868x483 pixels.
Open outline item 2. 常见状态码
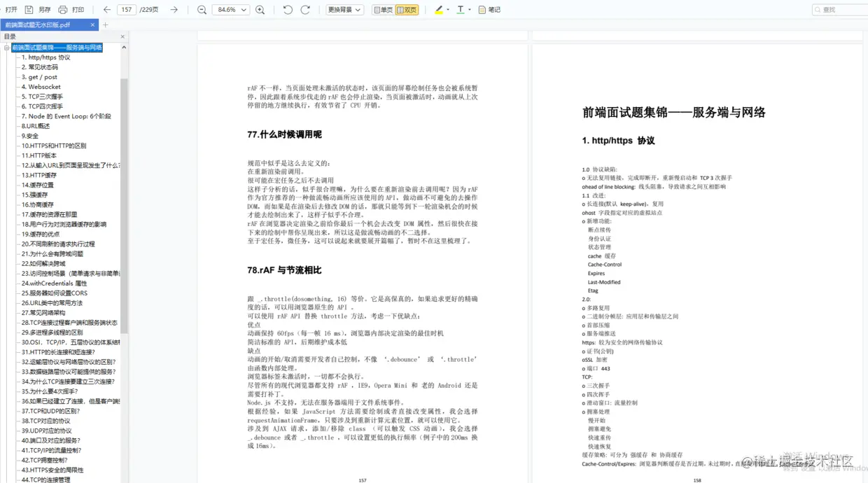click(x=39, y=67)
